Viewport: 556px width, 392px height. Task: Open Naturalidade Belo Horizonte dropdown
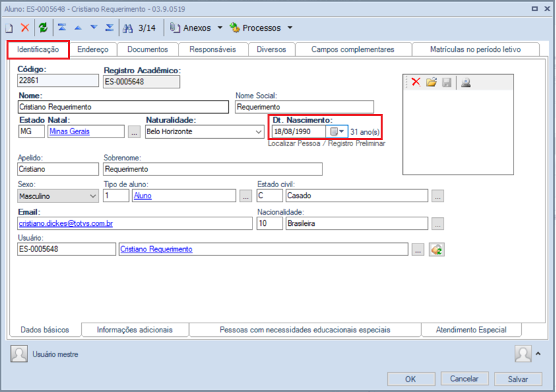click(258, 132)
